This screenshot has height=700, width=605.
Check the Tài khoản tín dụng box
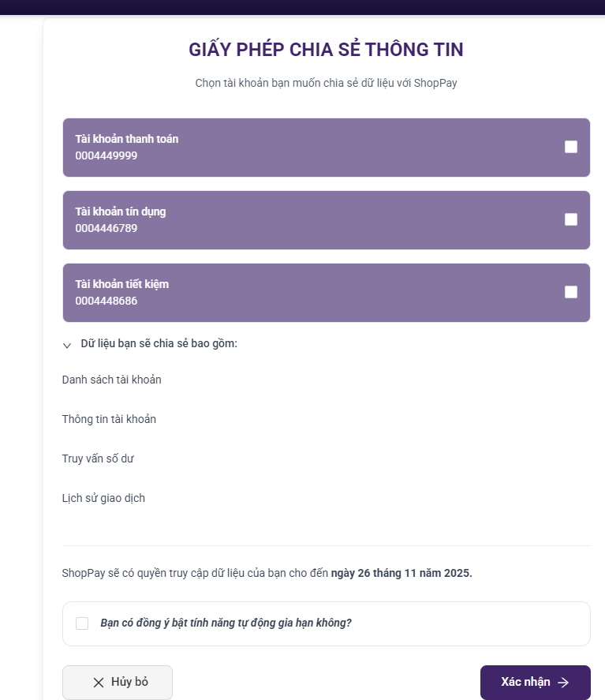pyautogui.click(x=571, y=219)
